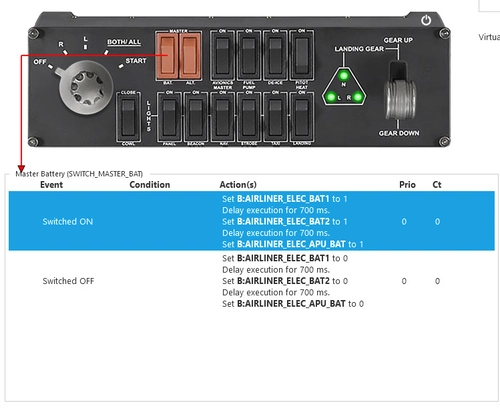Click the magneto ignition rotary knob
The width and height of the screenshot is (500, 419).
pyautogui.click(x=86, y=87)
